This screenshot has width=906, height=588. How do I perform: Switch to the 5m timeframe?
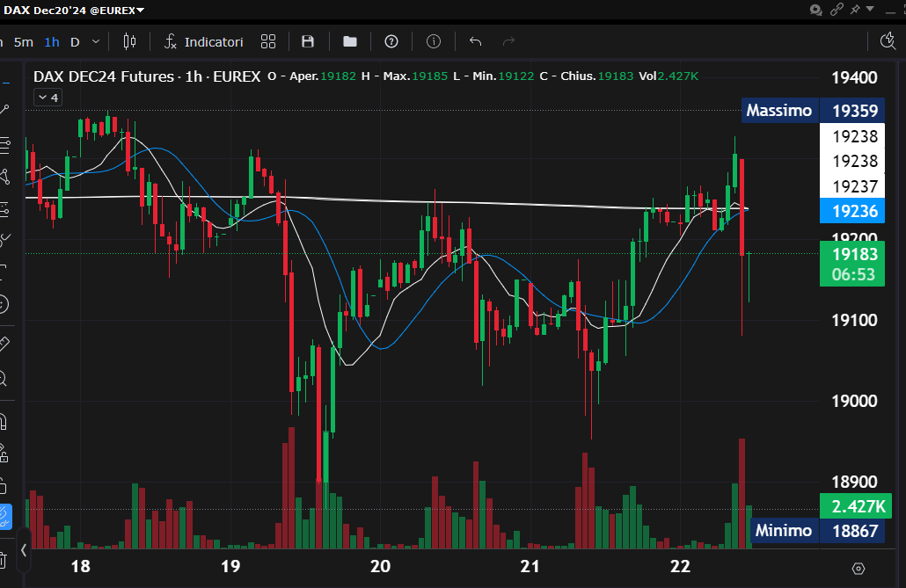[x=24, y=41]
